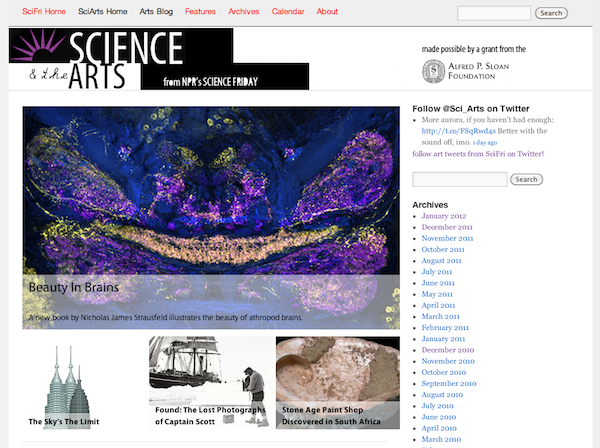Screen dimensions: 600x448
Task: Open November 2011 archive
Action: [x=447, y=238]
